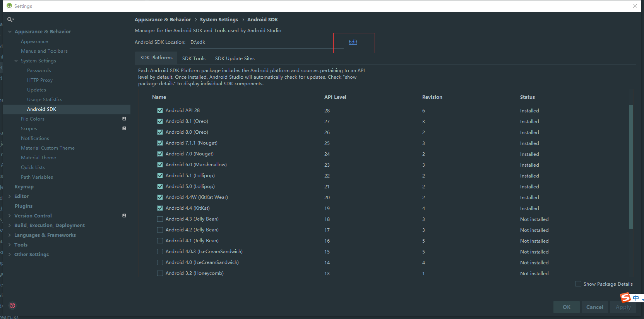Click the Name column header
This screenshot has height=319, width=644.
[x=159, y=97]
